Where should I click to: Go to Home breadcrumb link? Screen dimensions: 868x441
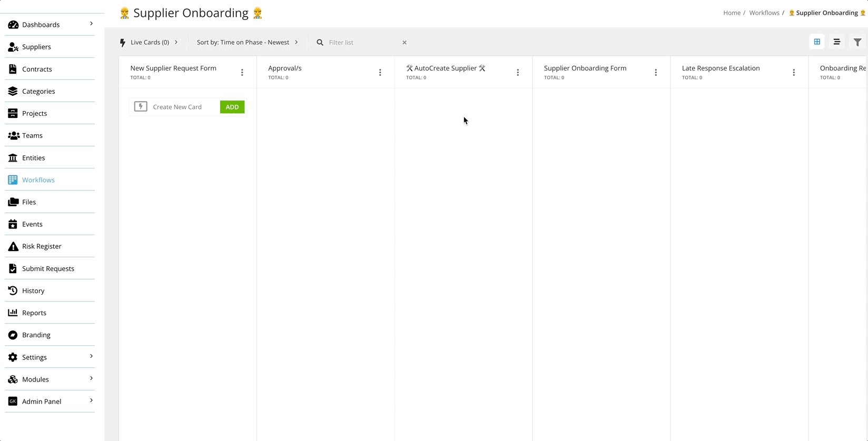pyautogui.click(x=732, y=13)
